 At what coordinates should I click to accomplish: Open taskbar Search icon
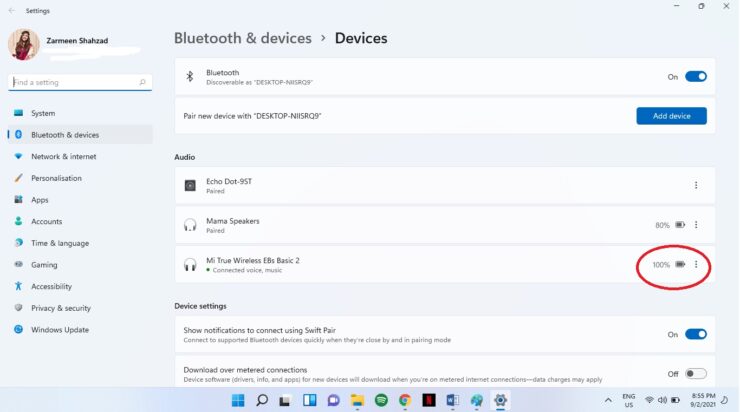pos(262,400)
